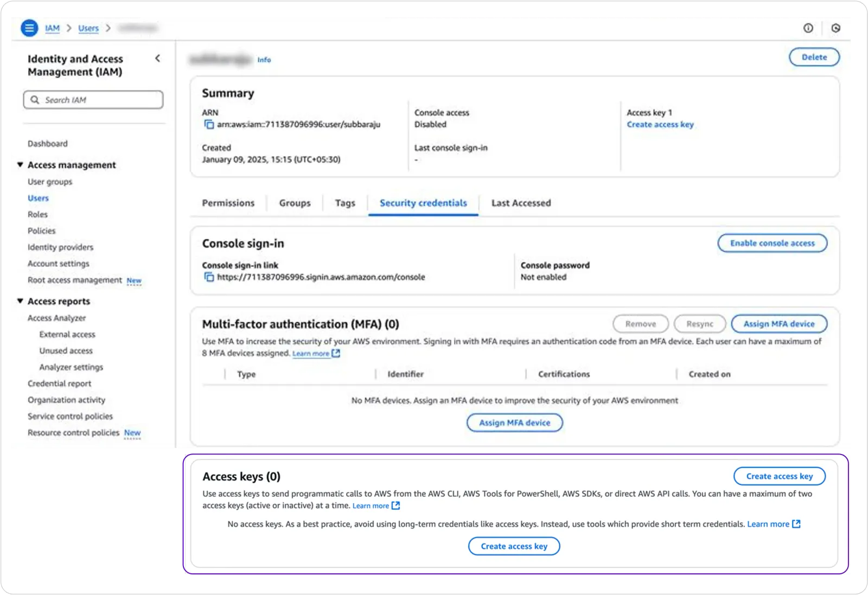Switch to the Permissions tab
Screen dimensions: 868x595
(x=228, y=203)
